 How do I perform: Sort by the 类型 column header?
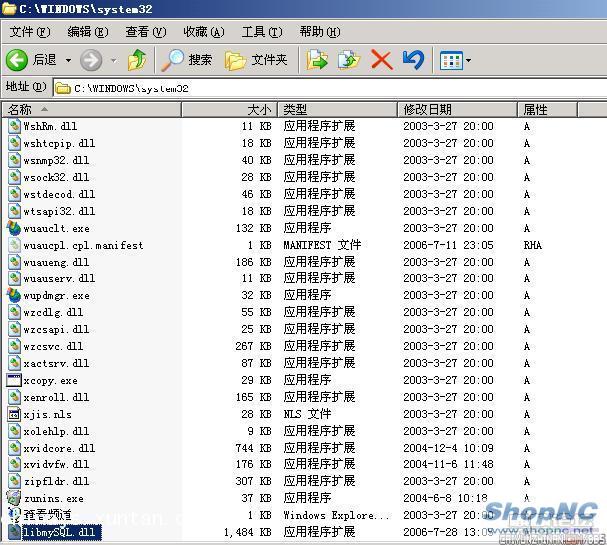[x=337, y=110]
